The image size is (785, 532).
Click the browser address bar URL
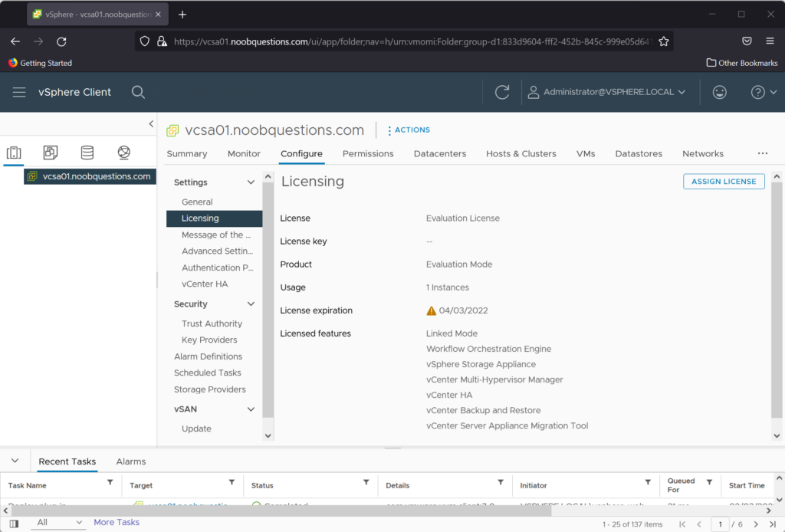click(412, 41)
